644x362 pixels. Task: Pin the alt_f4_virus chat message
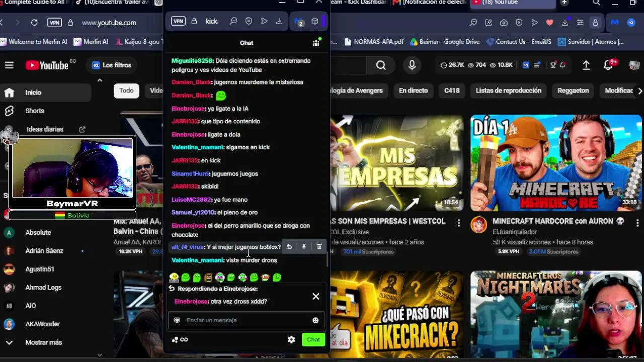tap(304, 247)
